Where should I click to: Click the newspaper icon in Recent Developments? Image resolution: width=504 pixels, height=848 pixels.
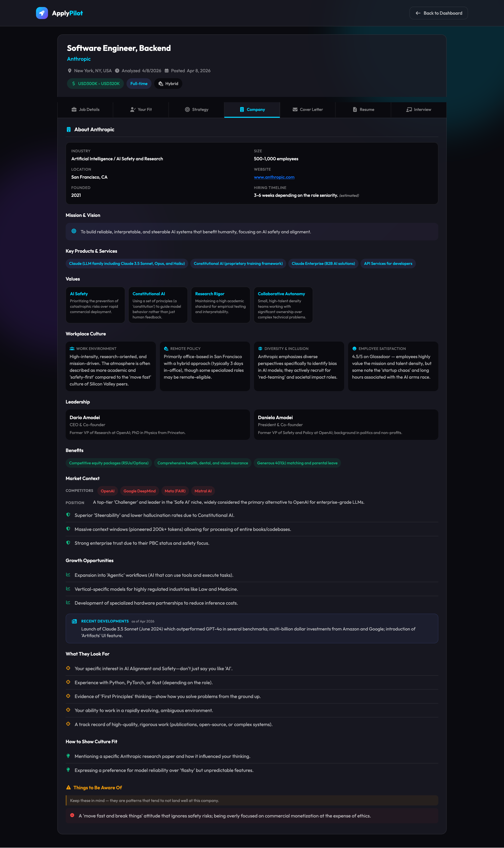(x=74, y=621)
